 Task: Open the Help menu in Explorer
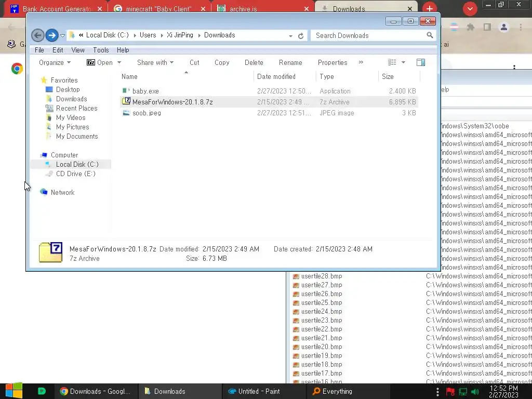(123, 50)
